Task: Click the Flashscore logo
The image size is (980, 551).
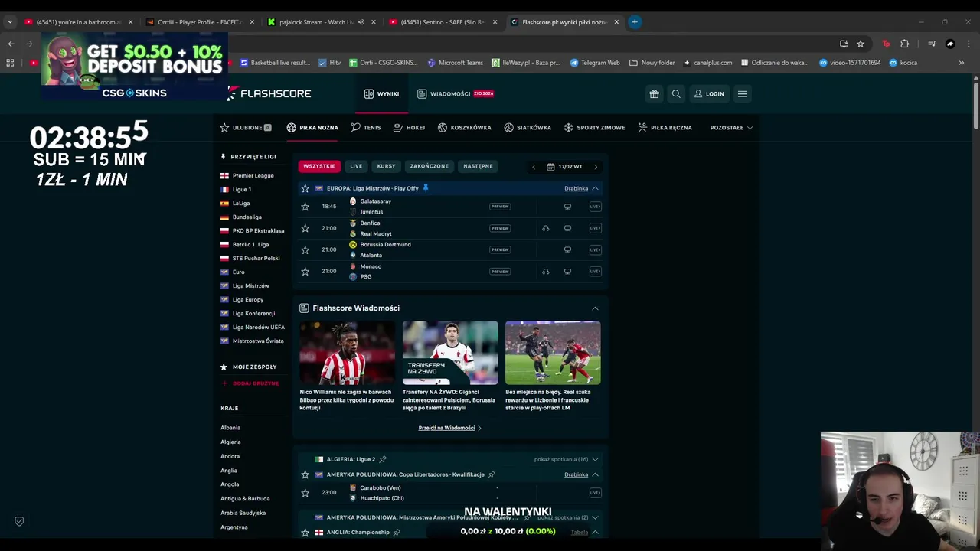Action: click(x=269, y=93)
